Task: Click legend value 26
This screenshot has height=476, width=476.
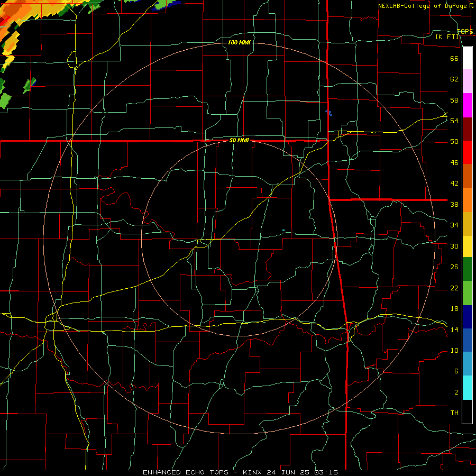Action: (454, 267)
